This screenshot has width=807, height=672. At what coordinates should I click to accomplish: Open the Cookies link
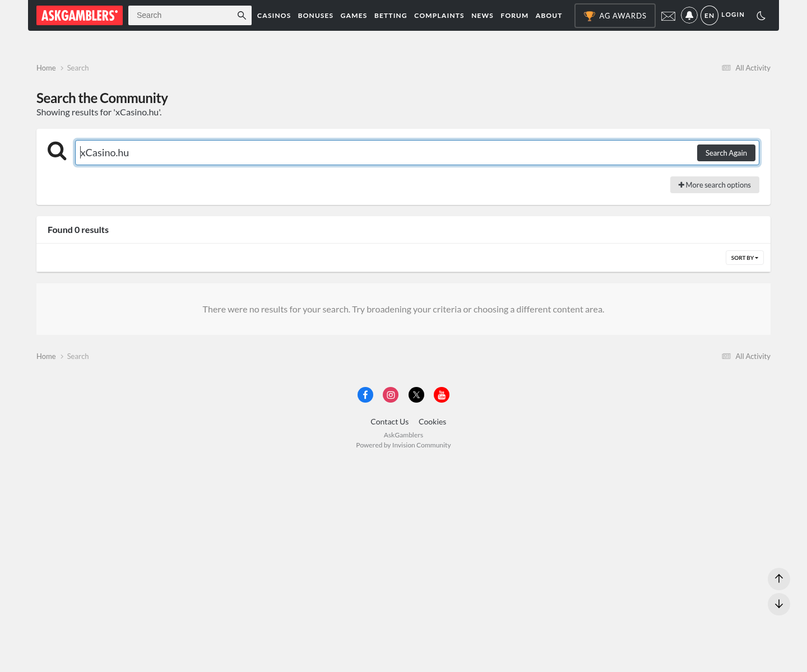(433, 422)
